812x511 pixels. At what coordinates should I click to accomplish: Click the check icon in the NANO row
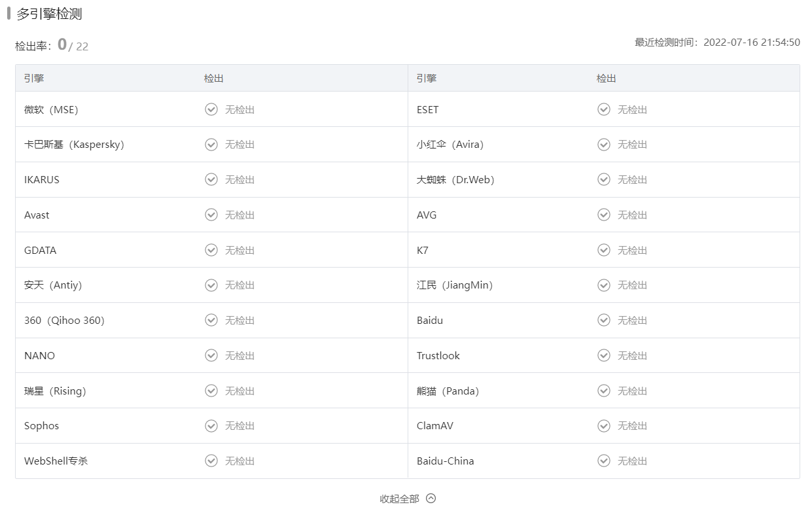pyautogui.click(x=211, y=355)
